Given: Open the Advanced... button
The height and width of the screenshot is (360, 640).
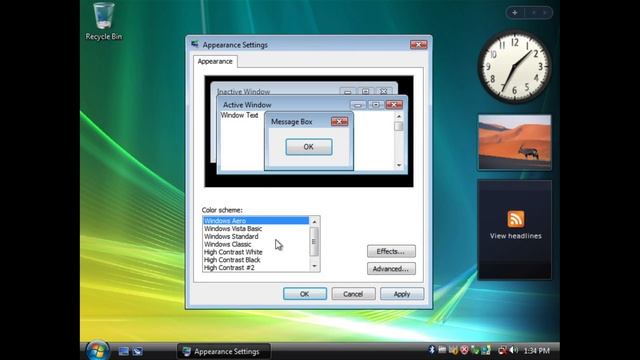Looking at the screenshot, I should [391, 269].
